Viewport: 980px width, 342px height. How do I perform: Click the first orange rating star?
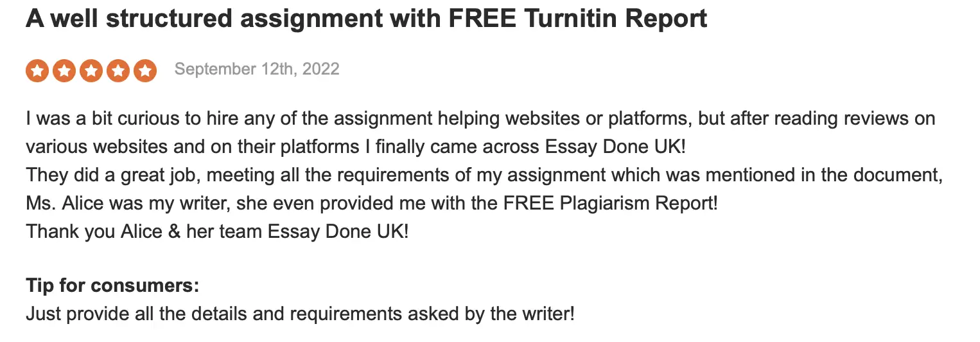37,71
